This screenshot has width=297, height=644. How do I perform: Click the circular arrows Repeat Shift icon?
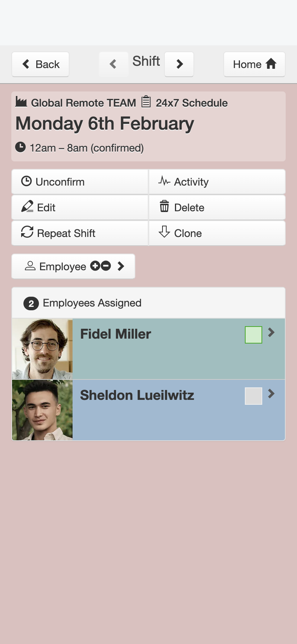click(27, 232)
